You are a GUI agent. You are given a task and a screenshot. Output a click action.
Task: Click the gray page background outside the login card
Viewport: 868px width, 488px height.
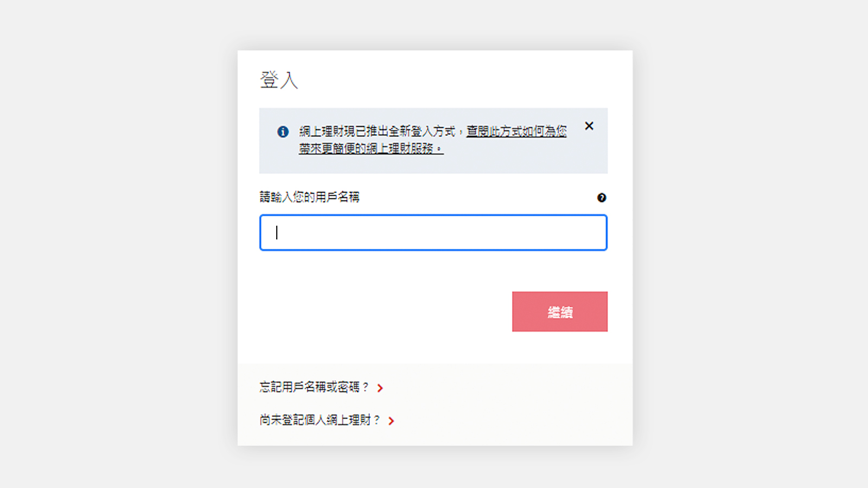click(x=119, y=244)
